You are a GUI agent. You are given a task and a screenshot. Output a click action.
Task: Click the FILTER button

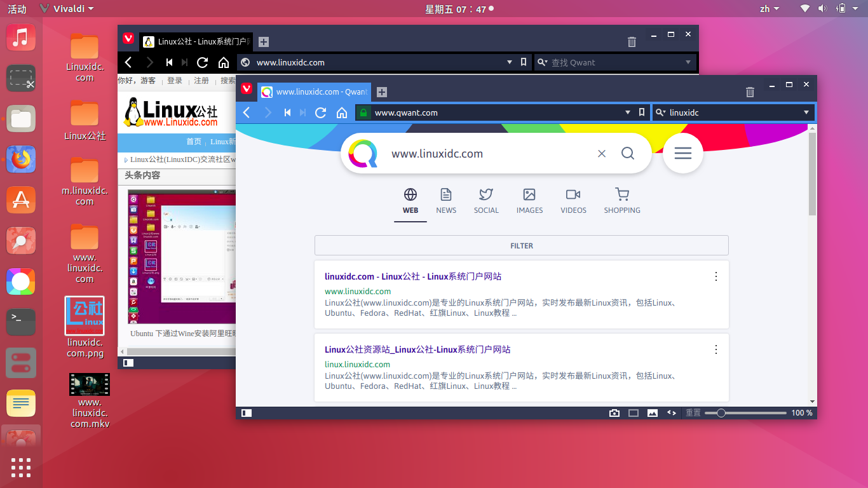click(x=522, y=246)
